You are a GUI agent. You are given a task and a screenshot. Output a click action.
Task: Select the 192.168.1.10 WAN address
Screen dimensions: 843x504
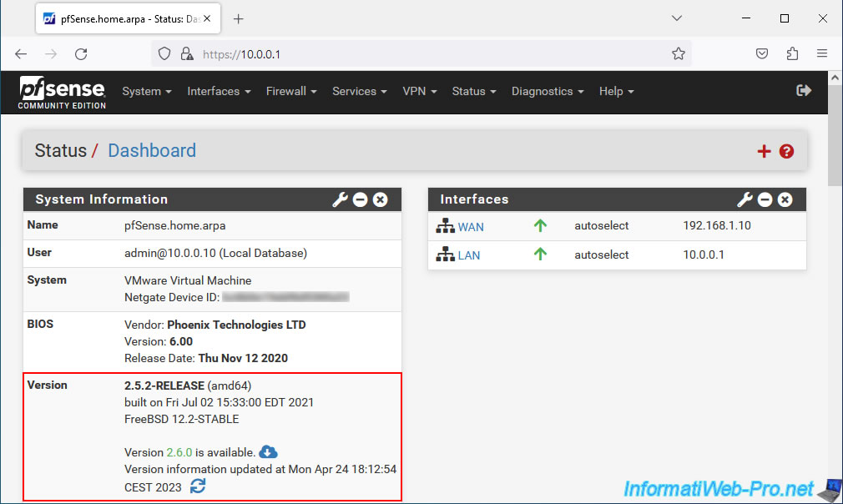[x=717, y=225]
